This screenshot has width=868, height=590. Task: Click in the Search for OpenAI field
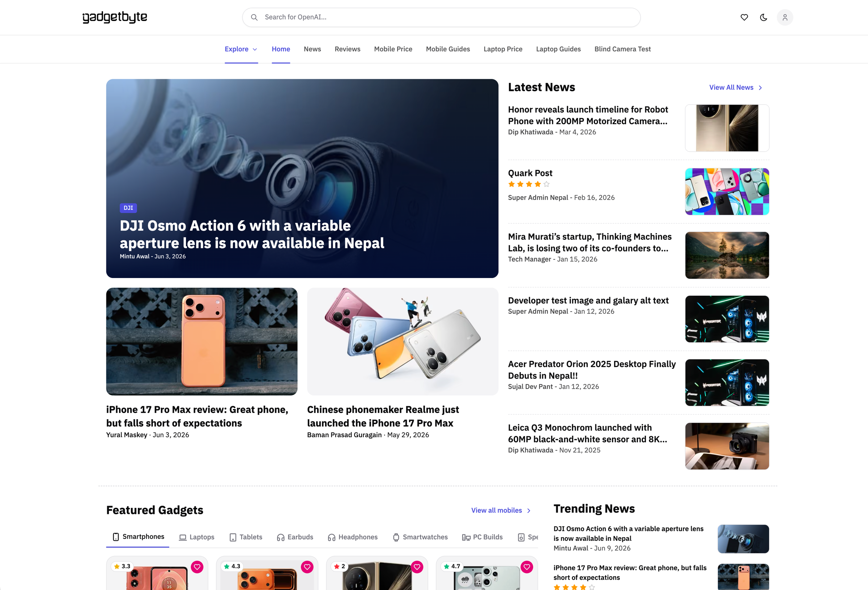pyautogui.click(x=441, y=17)
